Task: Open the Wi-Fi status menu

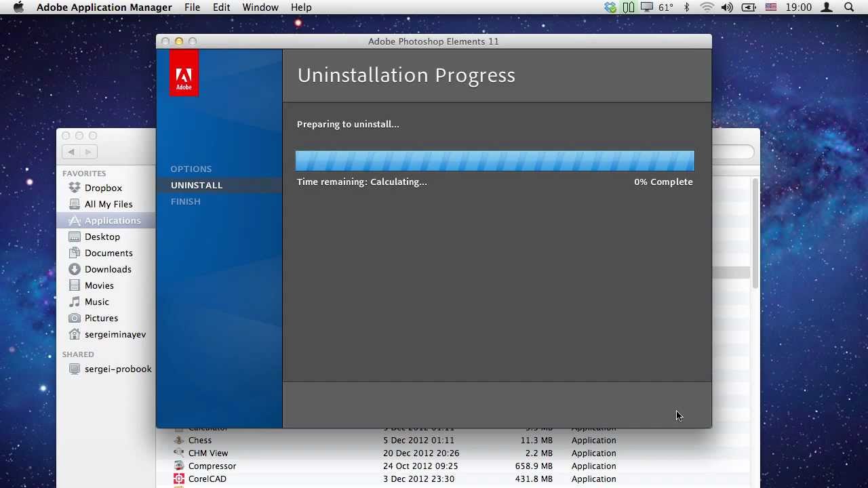Action: click(x=707, y=7)
